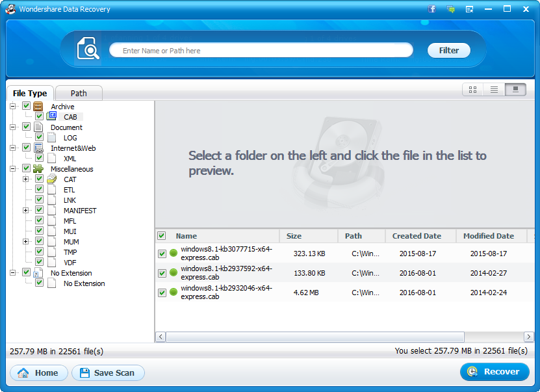Click the Save Scan button
Screen dimensions: 540x392
[x=108, y=372]
